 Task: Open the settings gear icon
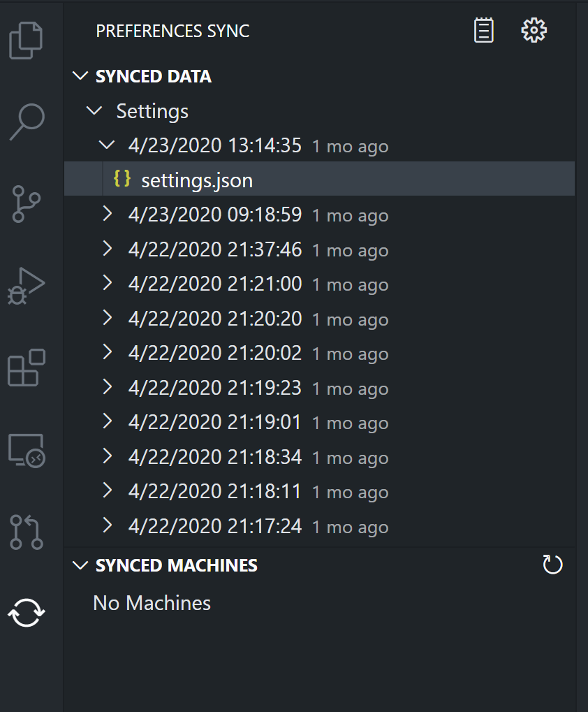534,30
